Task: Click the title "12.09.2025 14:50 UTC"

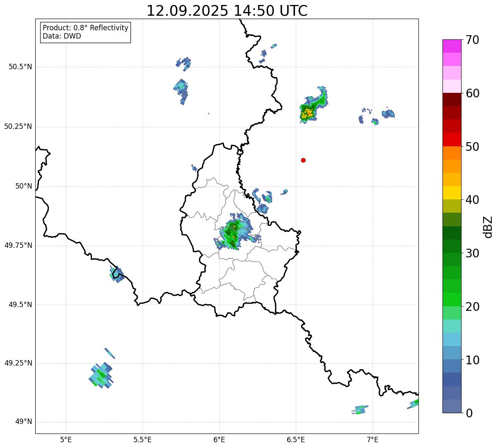Action: point(227,10)
